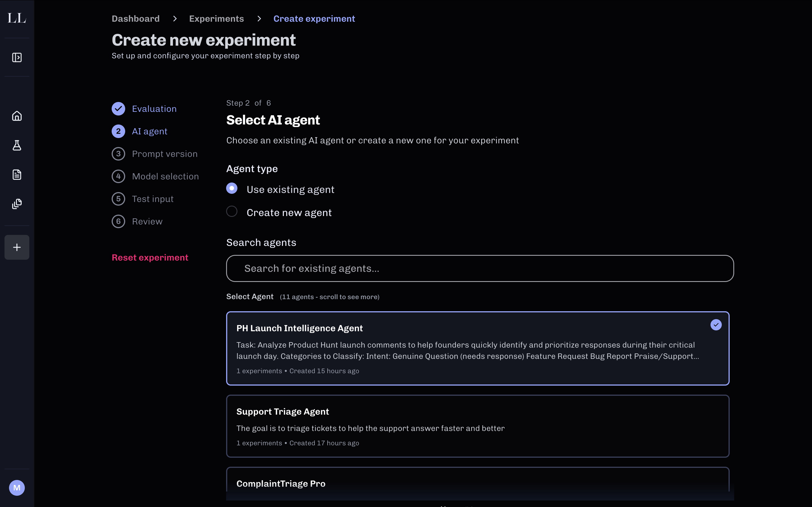This screenshot has width=812, height=507.
Task: Click the LL logo icon
Action: [x=17, y=18]
